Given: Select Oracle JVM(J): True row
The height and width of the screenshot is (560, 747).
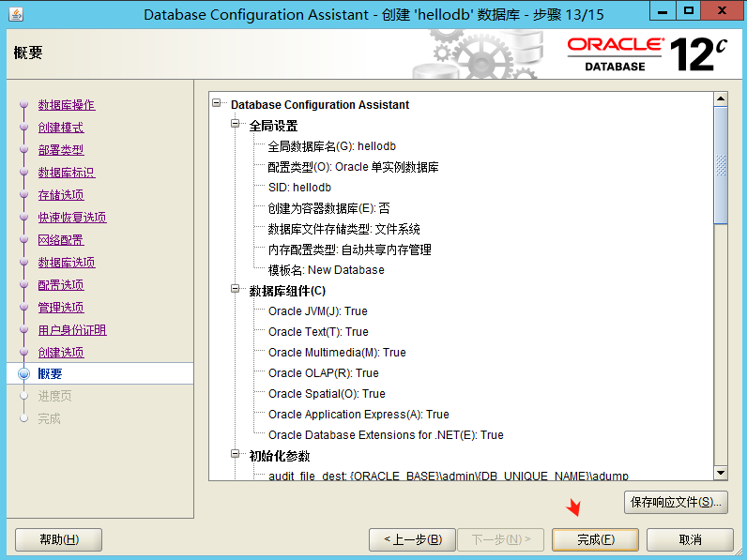Looking at the screenshot, I should [318, 311].
